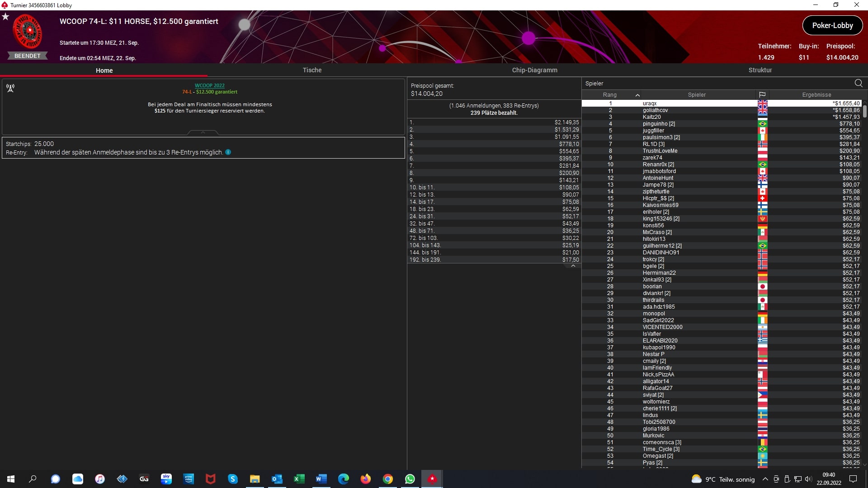Select player row AntoineHunt
Image resolution: width=868 pixels, height=488 pixels.
[722, 178]
